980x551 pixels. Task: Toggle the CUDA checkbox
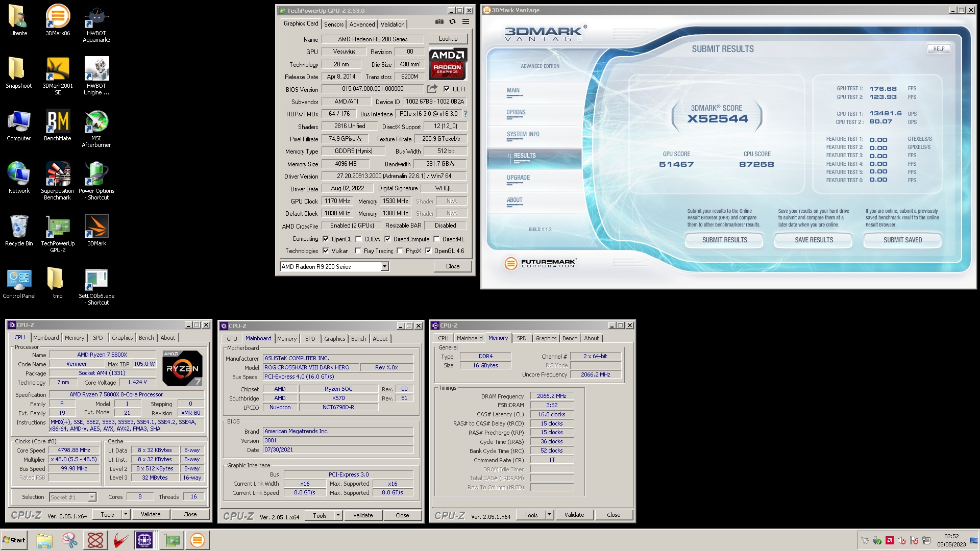[358, 239]
